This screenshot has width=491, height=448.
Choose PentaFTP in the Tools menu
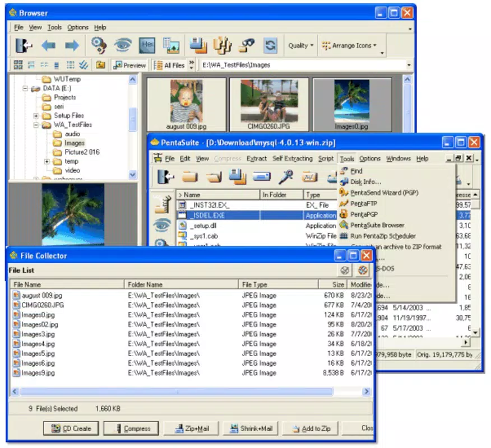[x=396, y=204]
